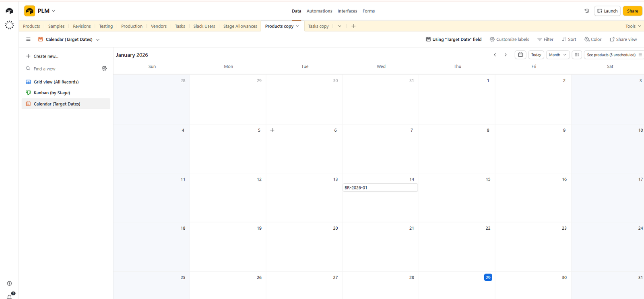Switch to the Products table tab
The width and height of the screenshot is (644, 299).
pyautogui.click(x=31, y=26)
